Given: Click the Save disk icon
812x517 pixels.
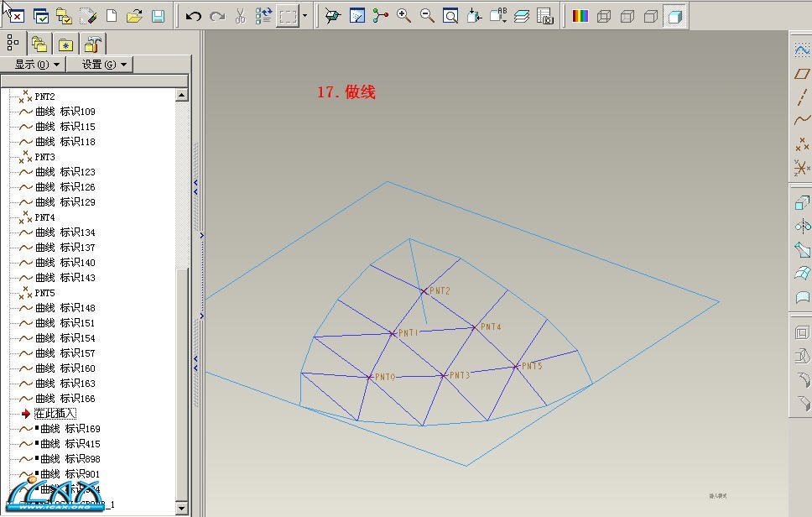Looking at the screenshot, I should pos(158,16).
